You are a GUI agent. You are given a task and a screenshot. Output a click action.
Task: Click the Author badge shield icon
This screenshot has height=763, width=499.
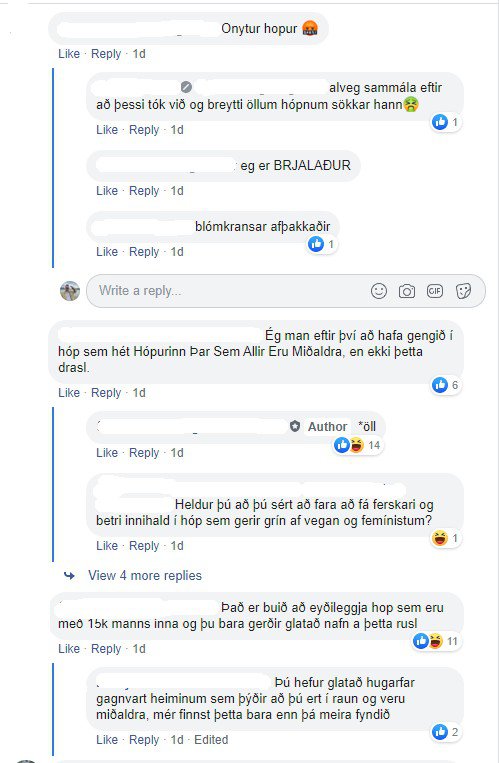coord(295,426)
